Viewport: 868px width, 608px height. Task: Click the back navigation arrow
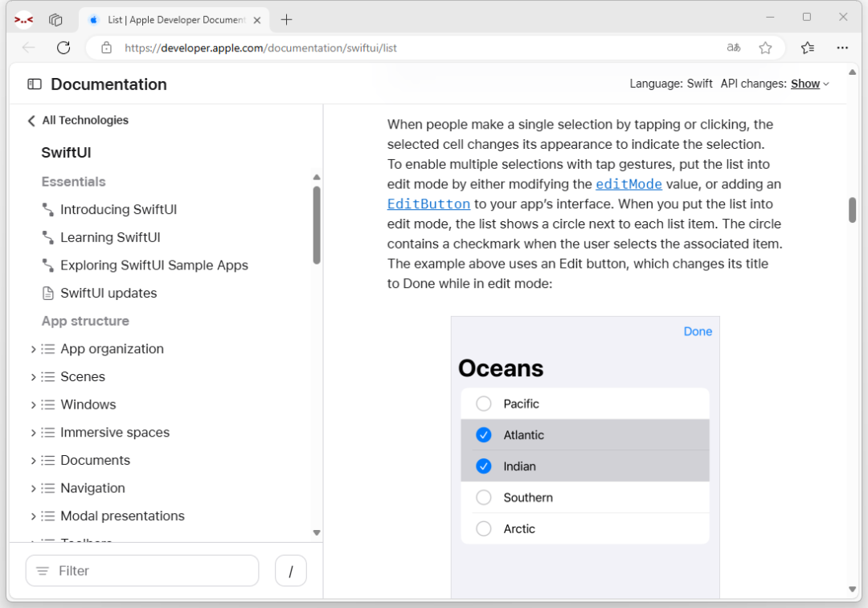coord(29,47)
